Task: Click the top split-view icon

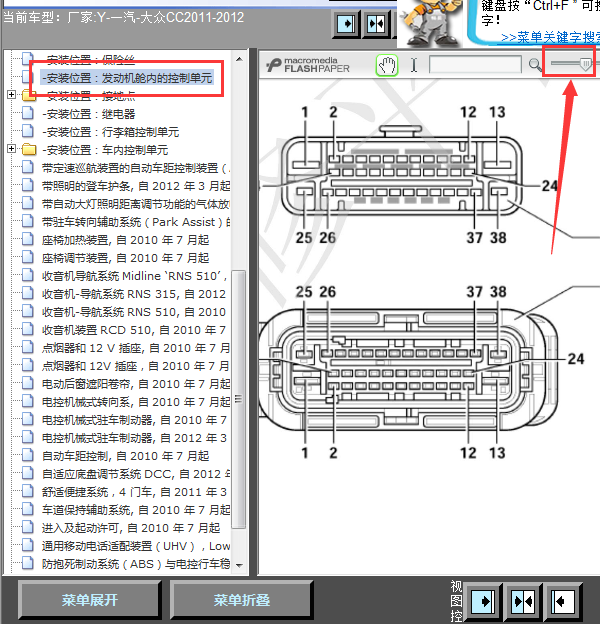Action: click(376, 23)
